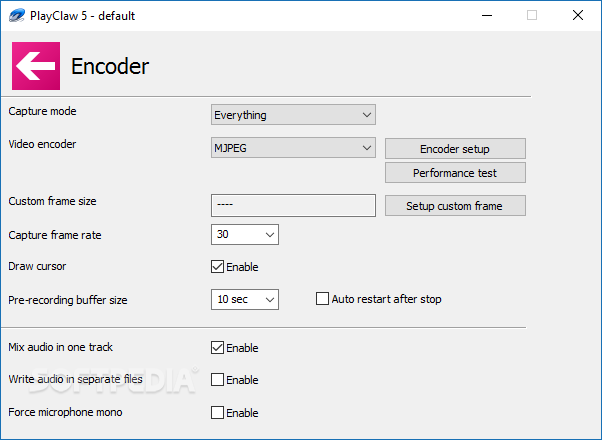Click the PlayClaw app icon in title bar

click(x=16, y=15)
